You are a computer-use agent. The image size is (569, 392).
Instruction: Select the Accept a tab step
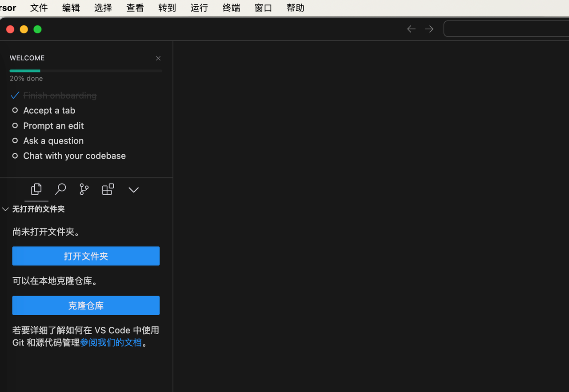49,110
